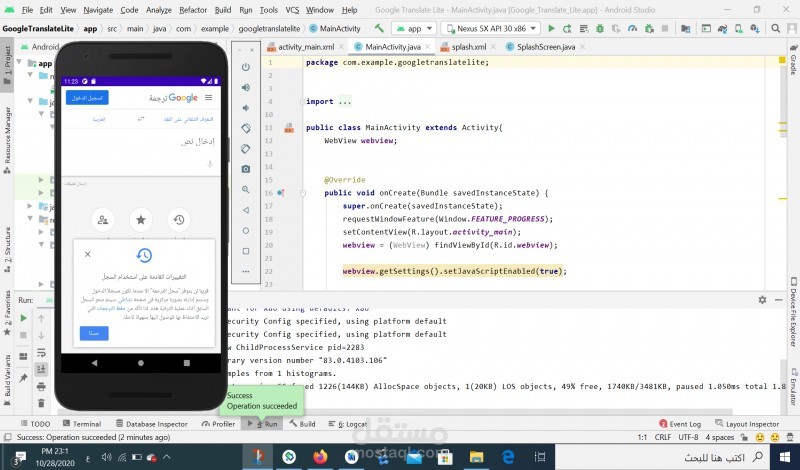Clear Run output with trash icon
The image size is (800, 470).
[41, 403]
